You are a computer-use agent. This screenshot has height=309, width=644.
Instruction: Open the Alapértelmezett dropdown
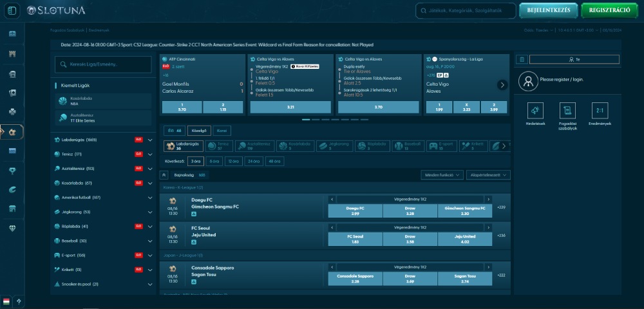point(488,174)
